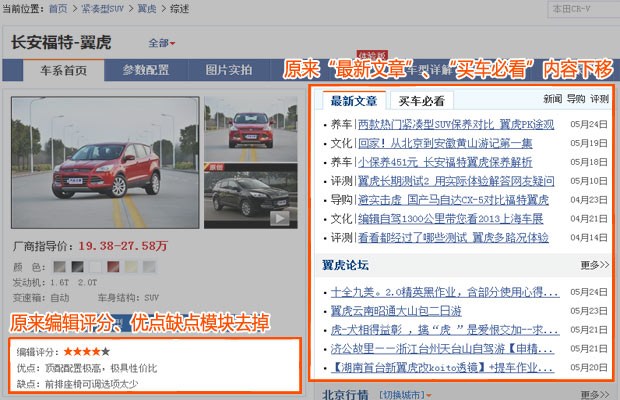Open article 小保养451元 长安福特翼虎保养解析
This screenshot has width=620, height=400.
tap(445, 162)
